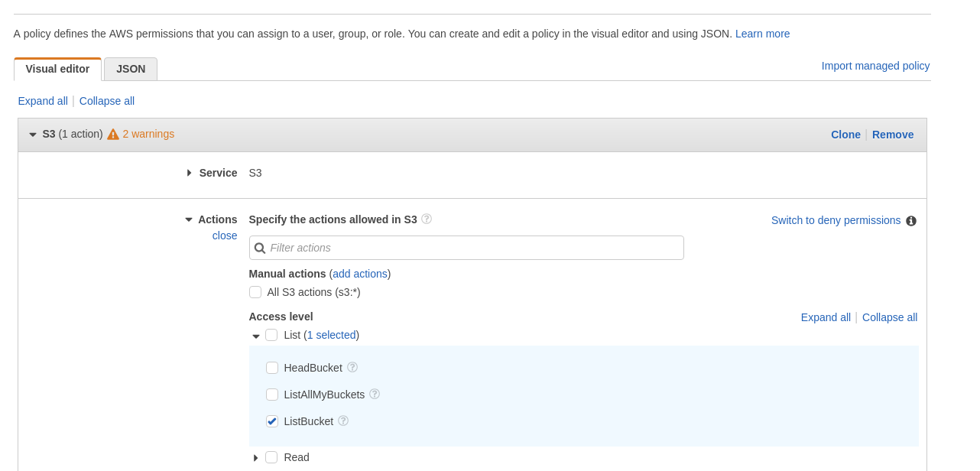Click Switch to deny permissions
The width and height of the screenshot is (980, 471).
836,220
